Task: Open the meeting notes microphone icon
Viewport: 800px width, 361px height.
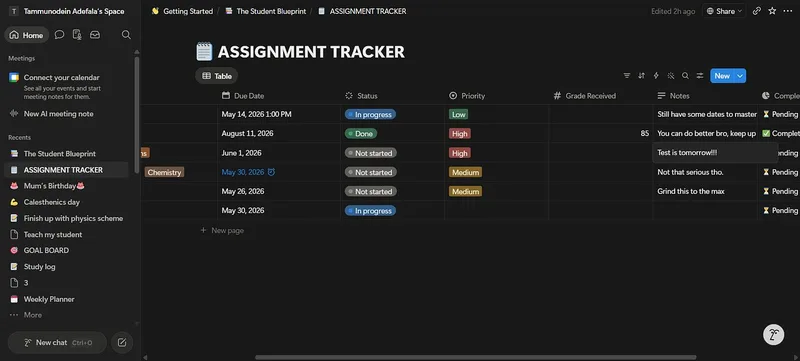Action: coord(77,35)
